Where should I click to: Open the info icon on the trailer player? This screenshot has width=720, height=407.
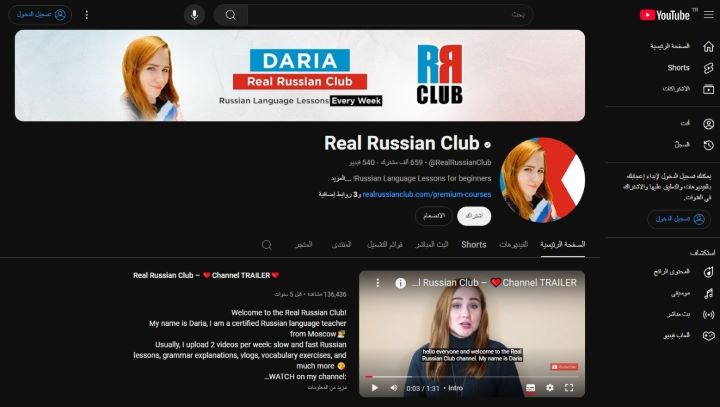tap(400, 283)
